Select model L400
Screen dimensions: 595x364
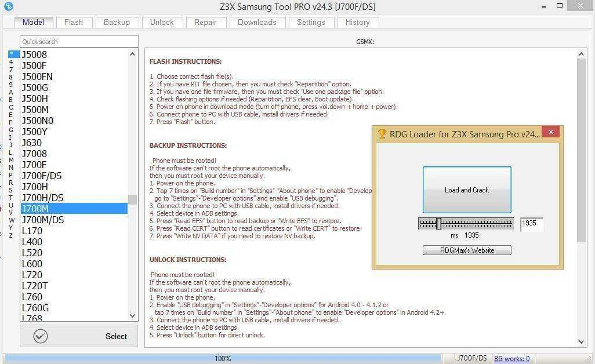(74, 242)
